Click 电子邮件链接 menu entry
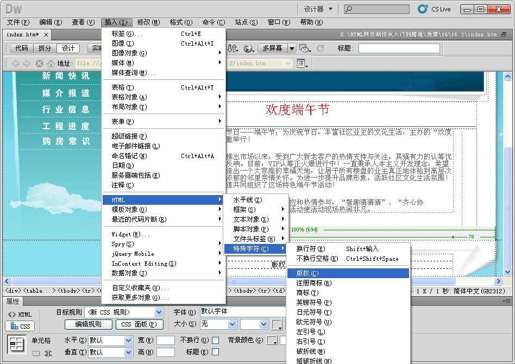 163,146
